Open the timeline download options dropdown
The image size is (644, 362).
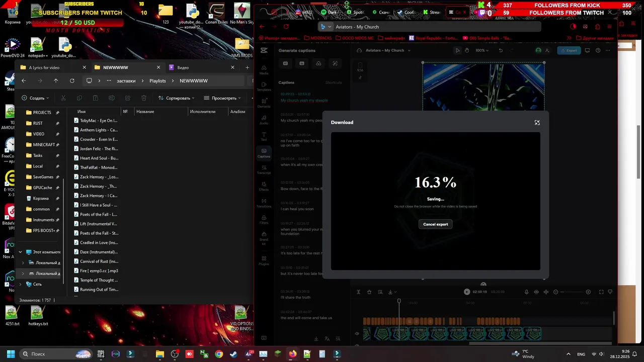coord(392,292)
